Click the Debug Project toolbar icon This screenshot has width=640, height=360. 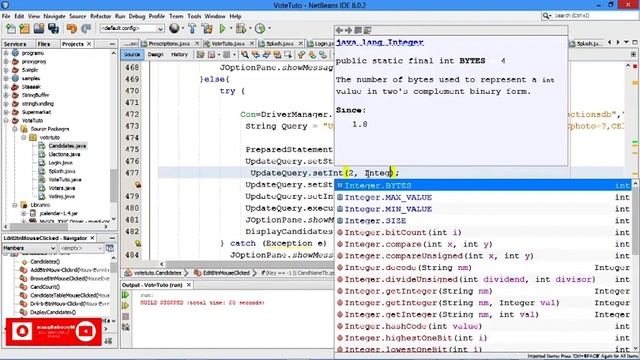241,29
